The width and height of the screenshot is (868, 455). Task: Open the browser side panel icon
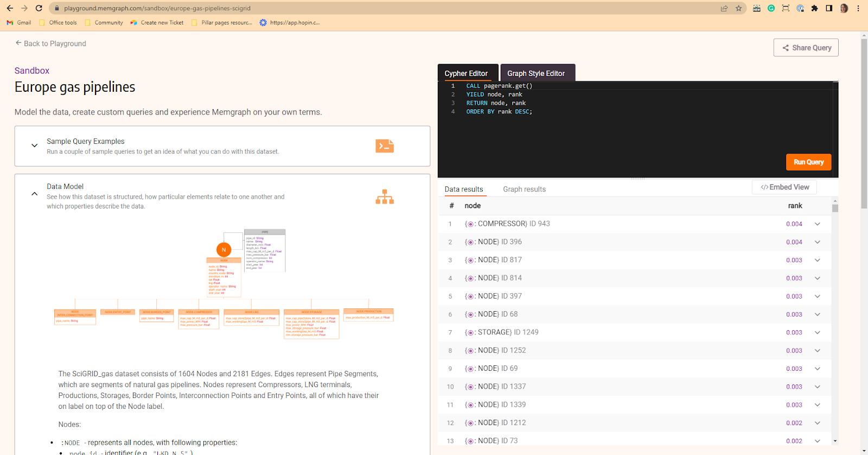click(x=829, y=8)
